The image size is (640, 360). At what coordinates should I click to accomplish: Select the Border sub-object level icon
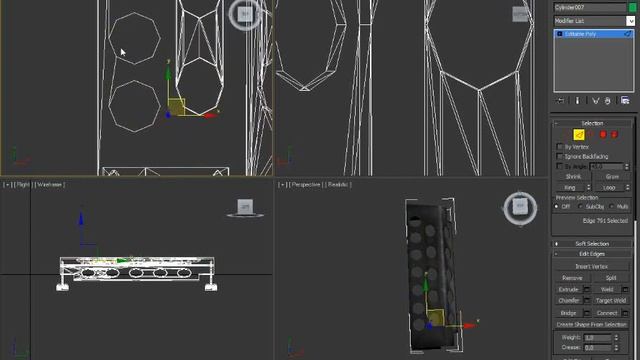[x=591, y=135]
